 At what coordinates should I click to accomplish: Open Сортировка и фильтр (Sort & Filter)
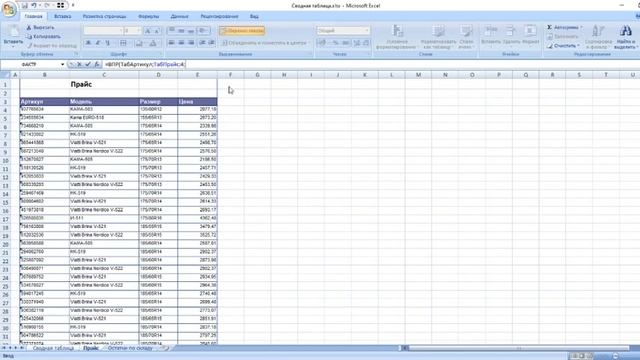click(x=598, y=37)
